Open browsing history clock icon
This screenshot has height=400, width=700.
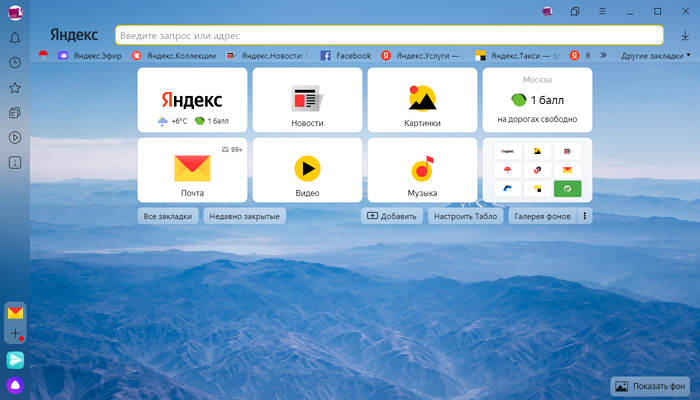point(15,62)
